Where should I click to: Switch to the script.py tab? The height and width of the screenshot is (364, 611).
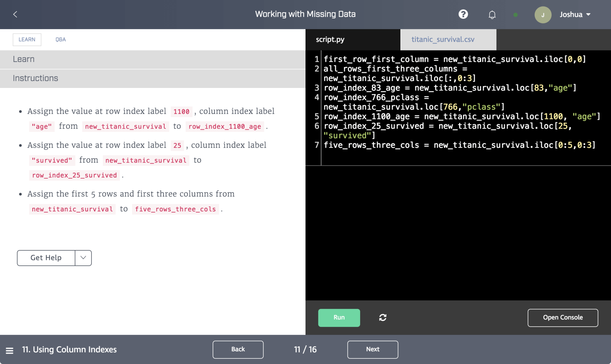click(x=330, y=39)
